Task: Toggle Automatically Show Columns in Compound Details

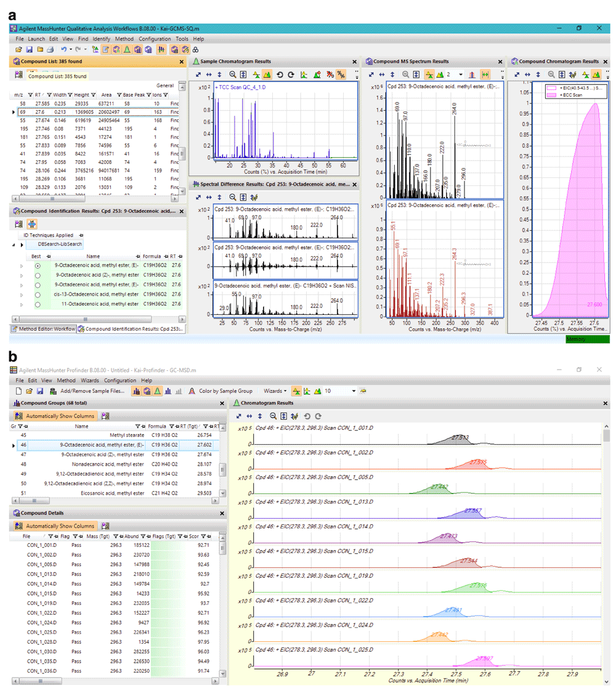Action: pos(55,526)
